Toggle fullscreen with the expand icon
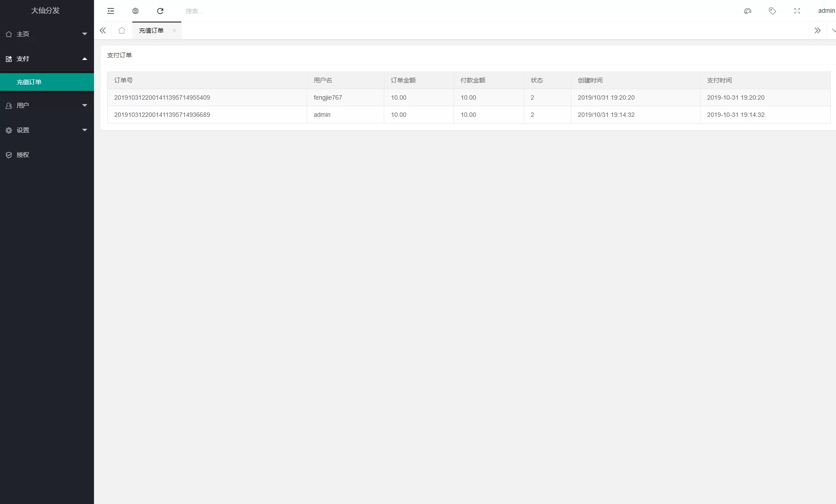The image size is (836, 504). [797, 11]
